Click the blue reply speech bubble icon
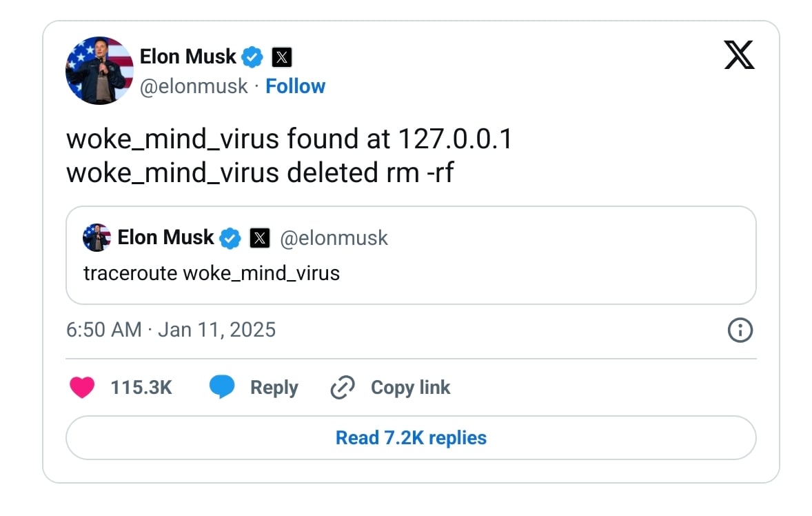 (x=222, y=387)
